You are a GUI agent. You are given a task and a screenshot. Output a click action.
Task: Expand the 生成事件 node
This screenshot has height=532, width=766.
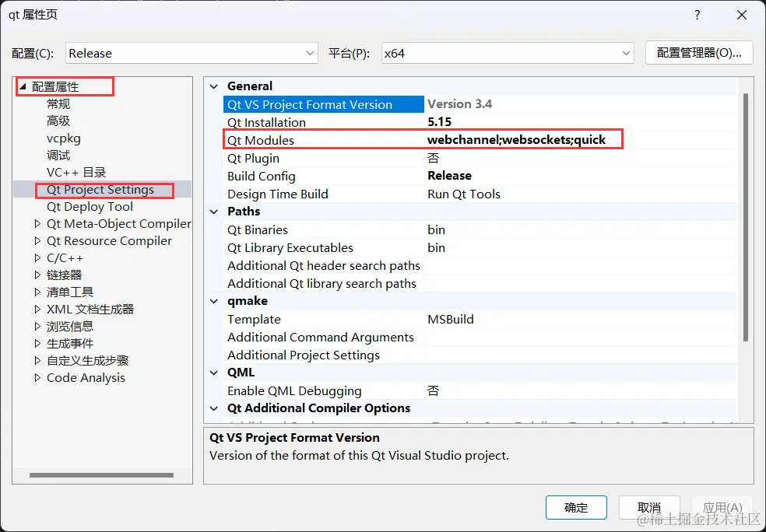[x=37, y=343]
